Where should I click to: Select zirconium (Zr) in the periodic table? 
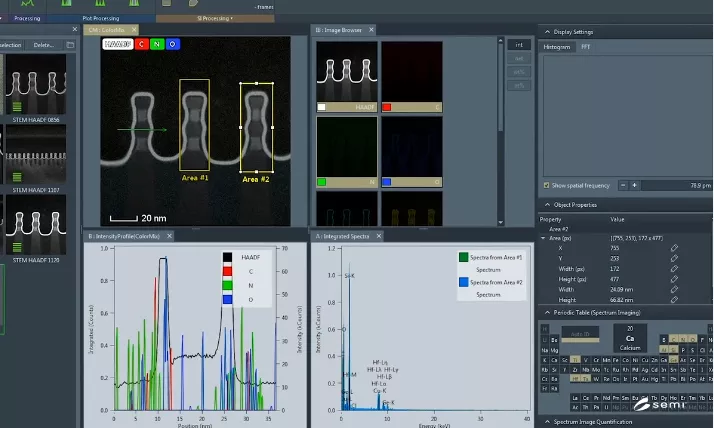[x=575, y=370]
